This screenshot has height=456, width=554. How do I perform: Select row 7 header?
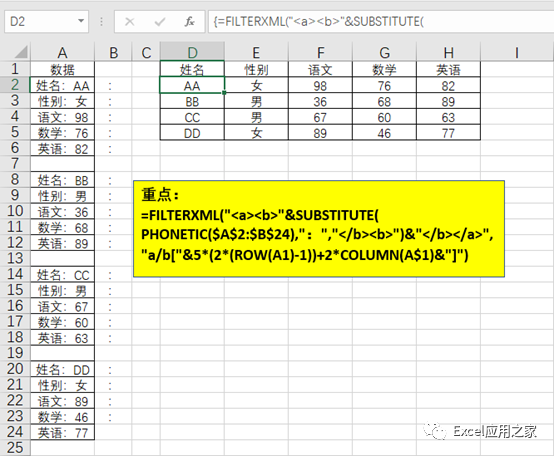pyautogui.click(x=15, y=164)
